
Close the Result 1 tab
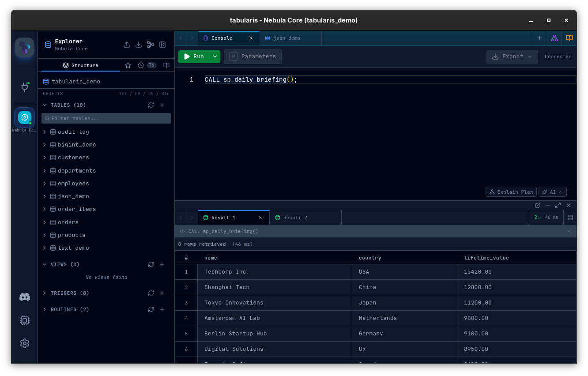tap(261, 218)
